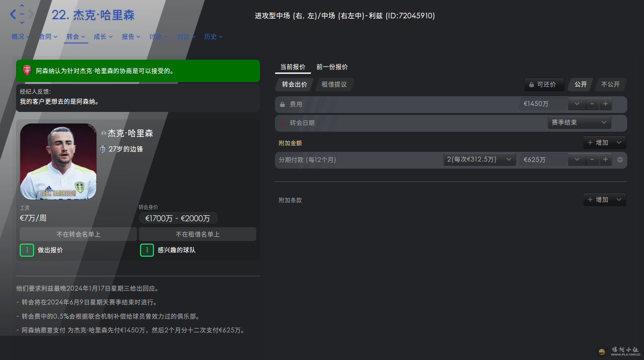Decrease 费用 with the minus button
644x360 pixels.
coord(592,104)
